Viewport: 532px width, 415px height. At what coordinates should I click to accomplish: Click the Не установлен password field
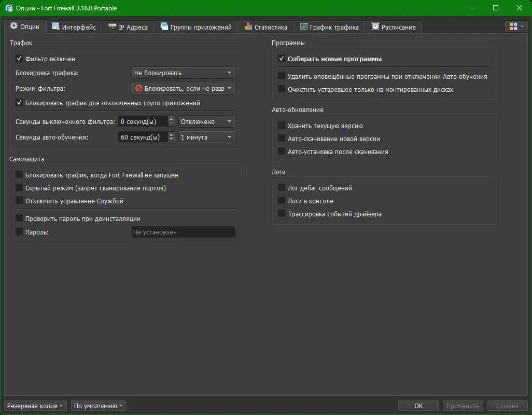183,232
